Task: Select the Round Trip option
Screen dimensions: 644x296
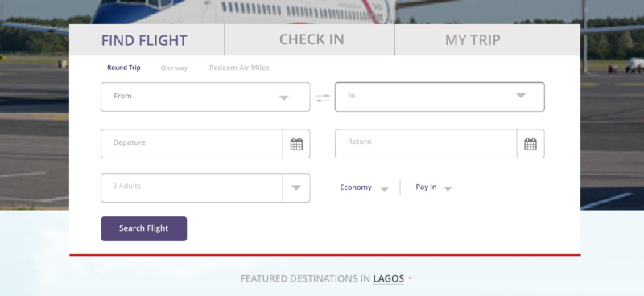Action: click(124, 68)
